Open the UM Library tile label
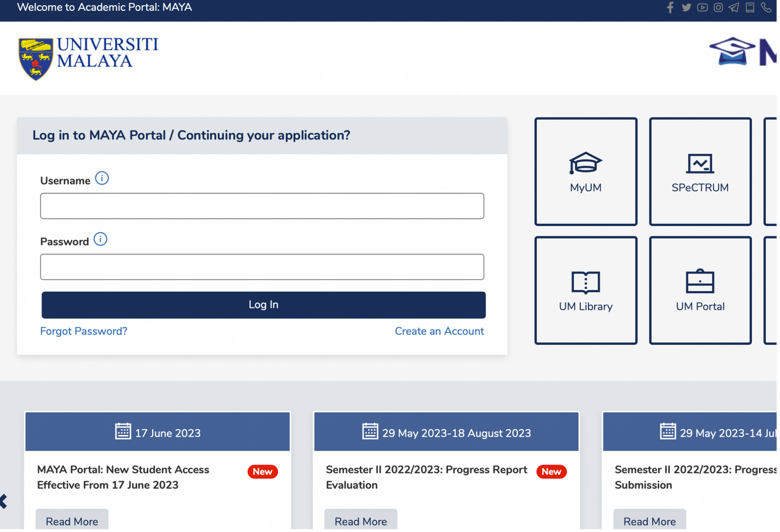This screenshot has height=532, width=780. point(586,307)
